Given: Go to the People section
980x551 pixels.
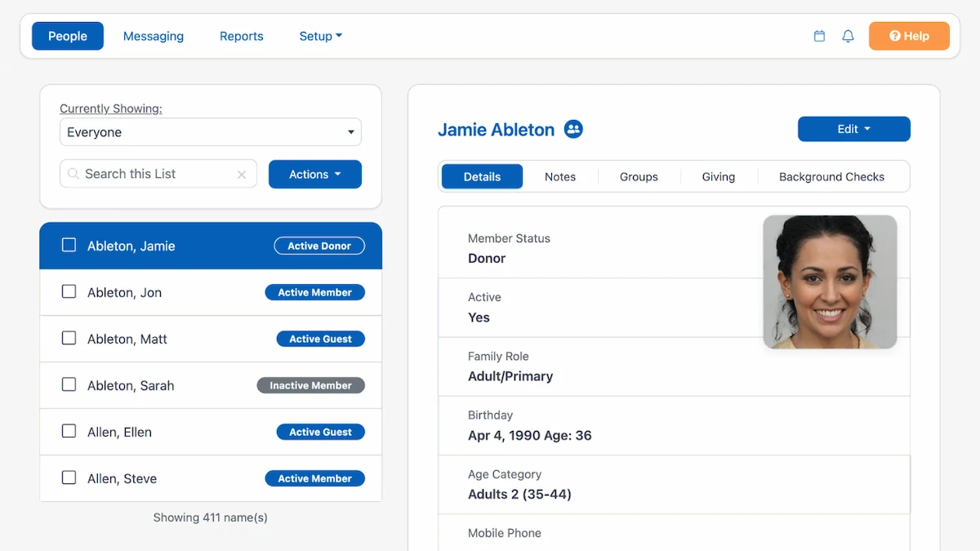Looking at the screenshot, I should [68, 36].
